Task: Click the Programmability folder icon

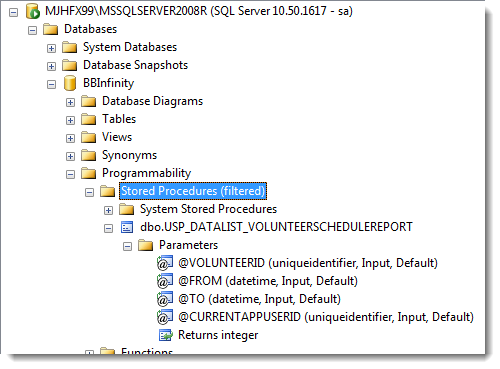Action: (x=89, y=173)
